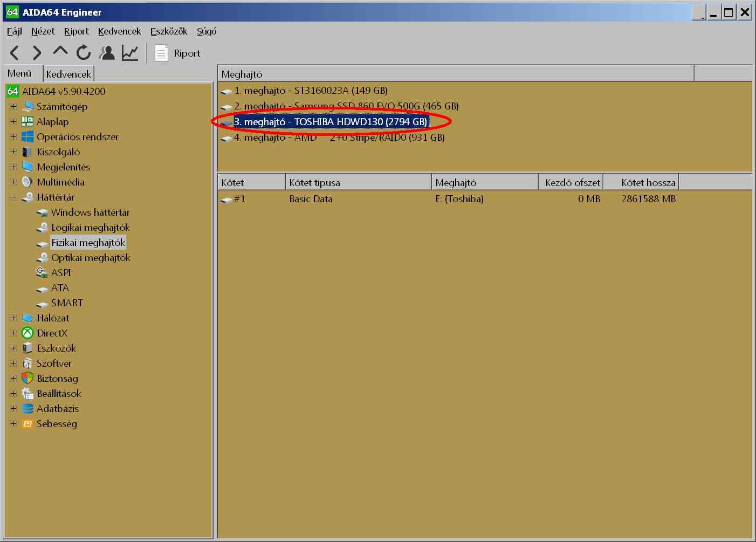Click the Alaplap motherboard icon
The height and width of the screenshot is (542, 756).
coord(28,121)
